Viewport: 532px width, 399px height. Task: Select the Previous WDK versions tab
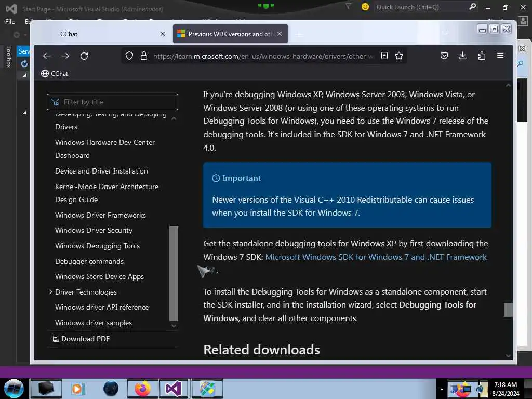230,34
